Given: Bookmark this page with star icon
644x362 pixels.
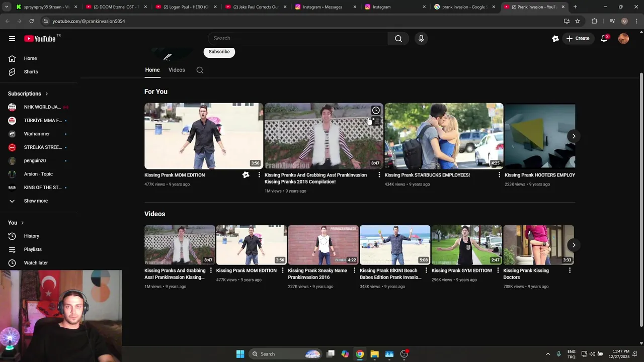Looking at the screenshot, I should 578,21.
